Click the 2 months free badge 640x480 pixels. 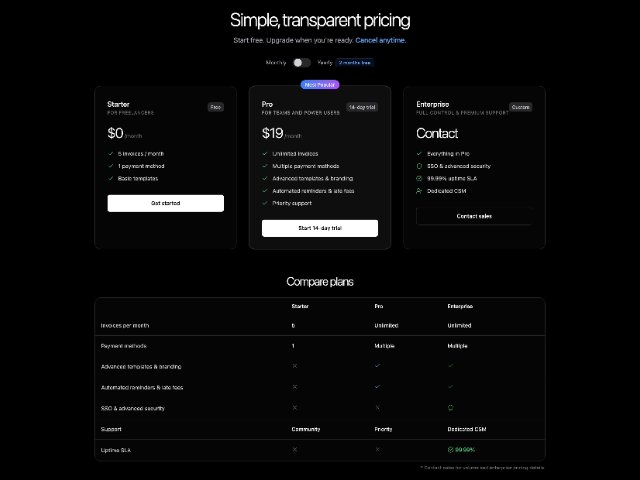click(x=355, y=62)
